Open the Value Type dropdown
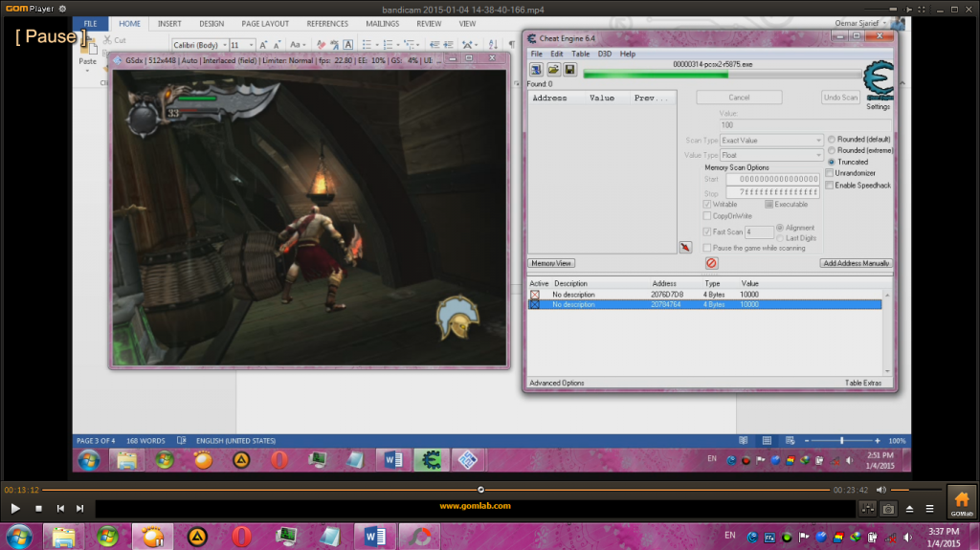 coord(771,155)
